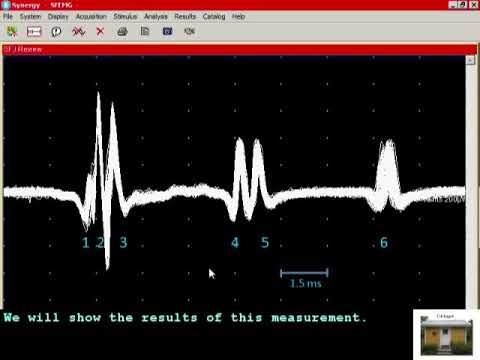The image size is (480, 360).
Task: Click the green patient icon in toolbar
Action: [x=12, y=32]
